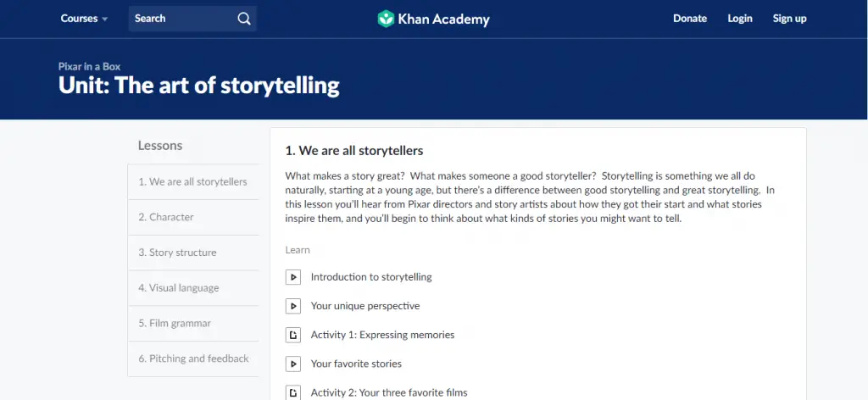This screenshot has width=868, height=400.
Task: Open lesson 3. Story structure
Action: point(193,253)
